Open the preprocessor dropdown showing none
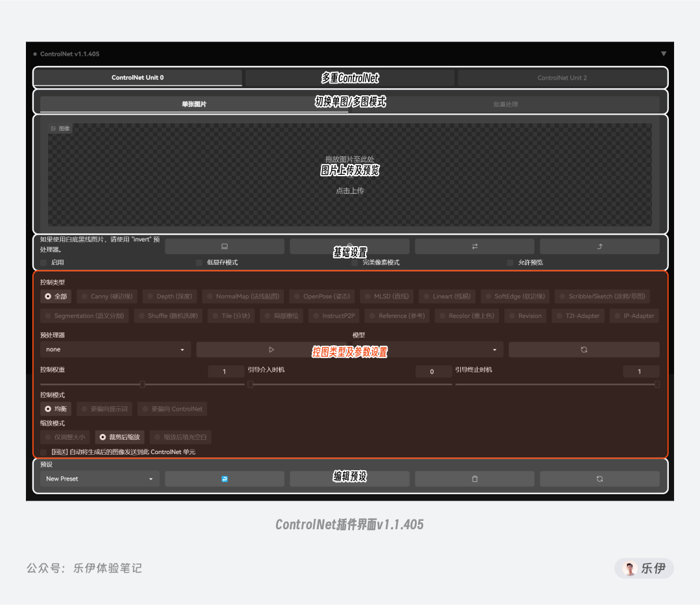 [115, 349]
